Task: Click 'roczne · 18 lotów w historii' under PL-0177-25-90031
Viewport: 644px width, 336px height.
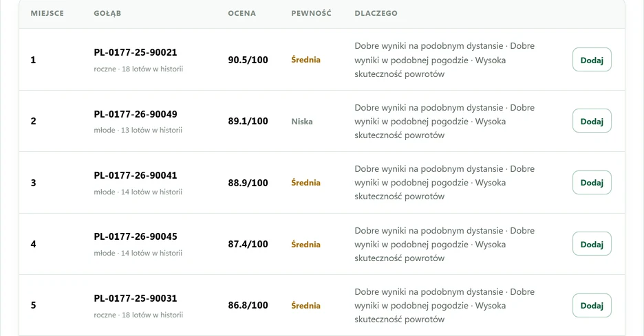Action: click(138, 315)
